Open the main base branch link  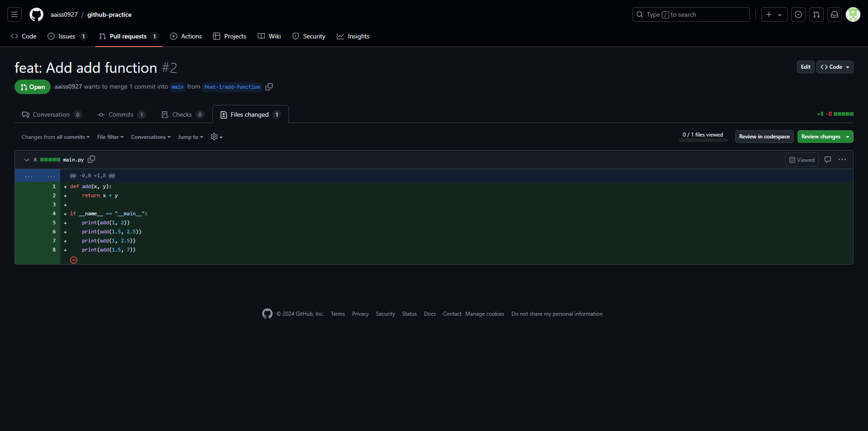(178, 87)
